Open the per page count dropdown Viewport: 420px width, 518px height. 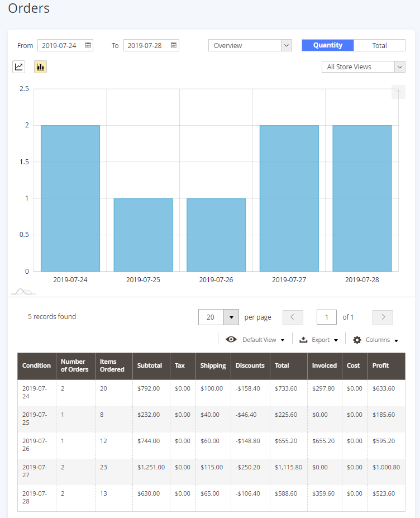(231, 317)
